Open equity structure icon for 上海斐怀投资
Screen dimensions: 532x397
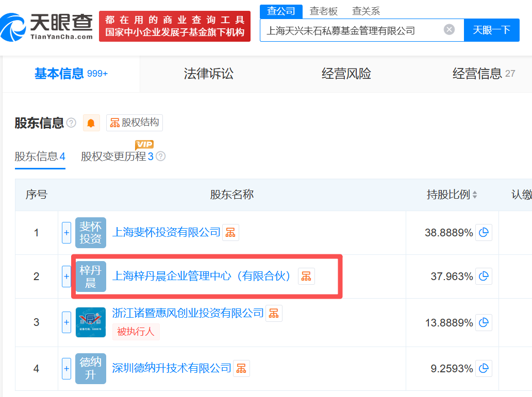point(231,233)
